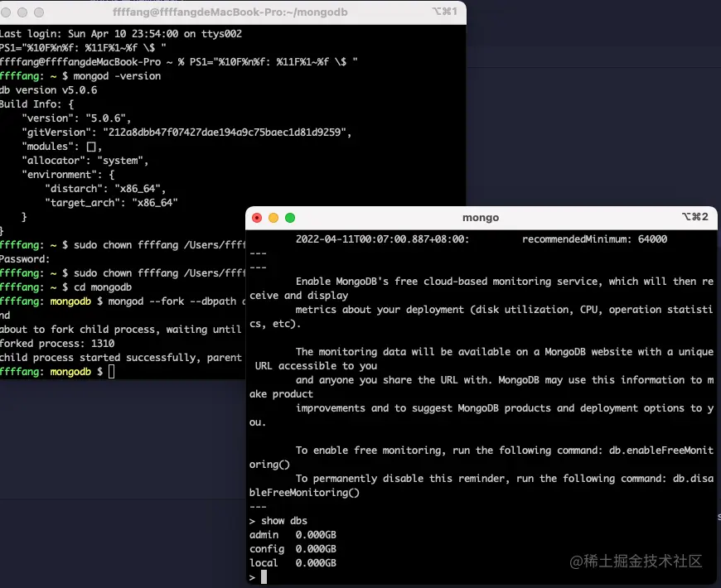Click the 'Build Info: {' line
721x588 pixels.
[x=36, y=104]
